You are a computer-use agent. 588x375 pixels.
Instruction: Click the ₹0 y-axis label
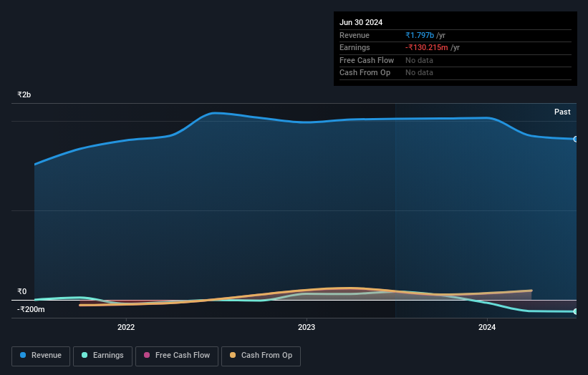21,291
